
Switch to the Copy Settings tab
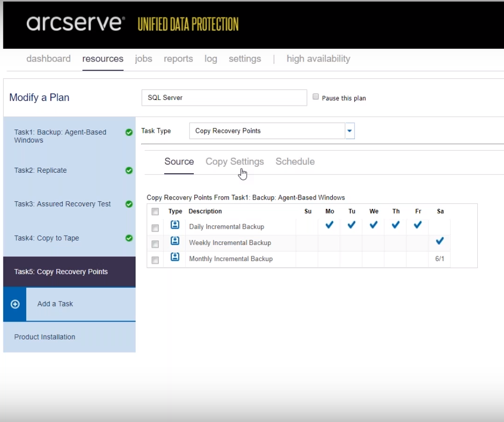pos(235,161)
